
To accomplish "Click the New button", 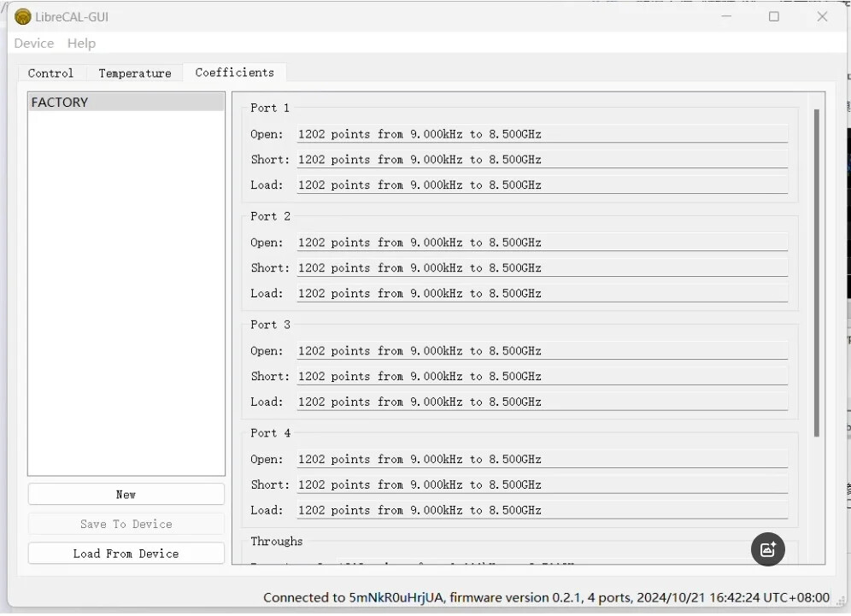I will 126,494.
